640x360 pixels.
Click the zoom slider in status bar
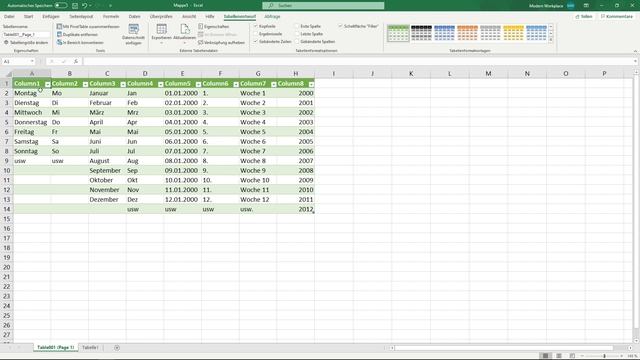(x=604, y=356)
